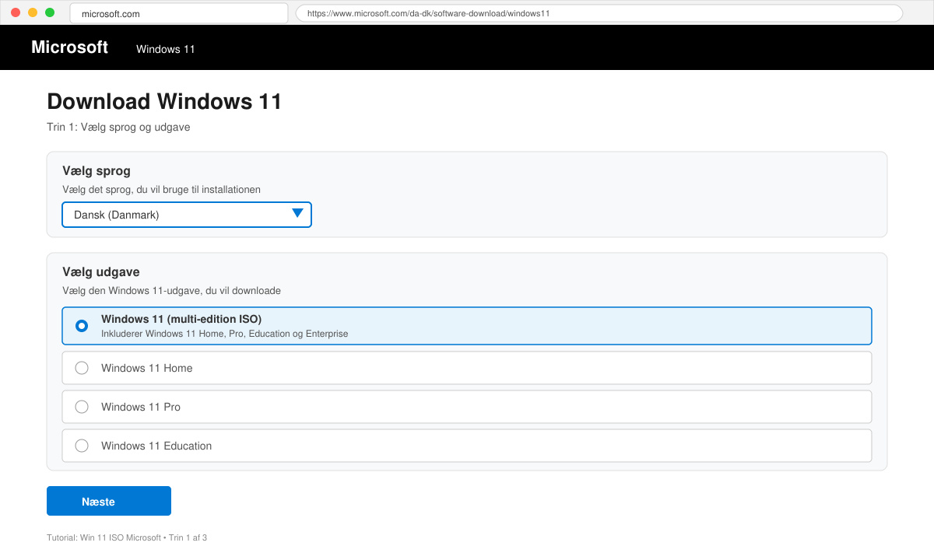Click 'Vælg den Windows 11-udgave' hint text
The width and height of the screenshot is (934, 560).
click(x=171, y=291)
